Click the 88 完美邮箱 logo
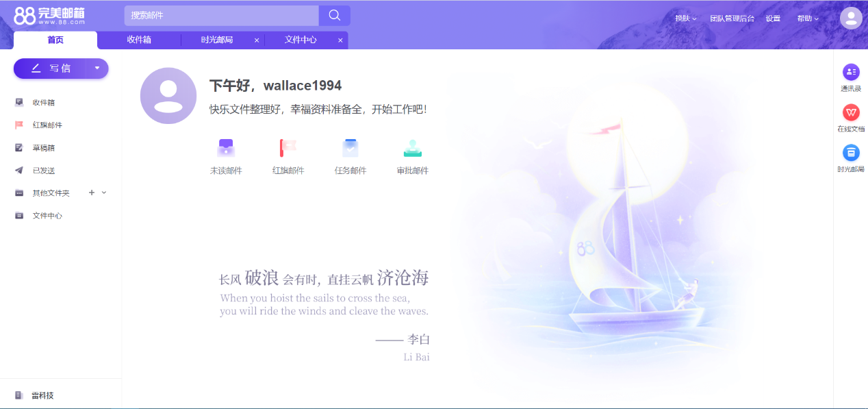868x409 pixels. click(49, 15)
